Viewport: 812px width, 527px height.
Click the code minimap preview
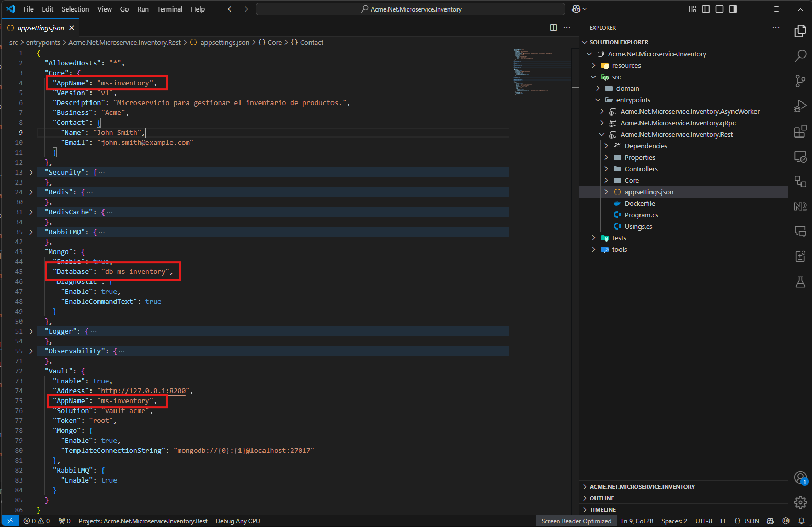(541, 72)
